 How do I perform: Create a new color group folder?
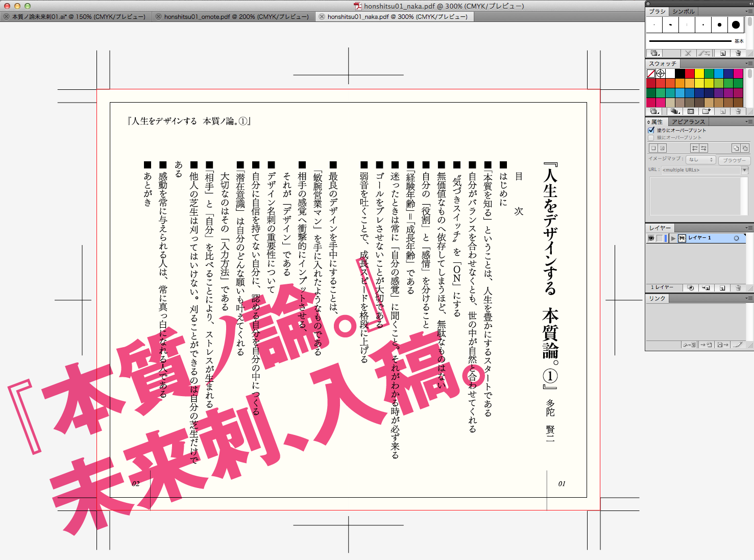point(707,111)
